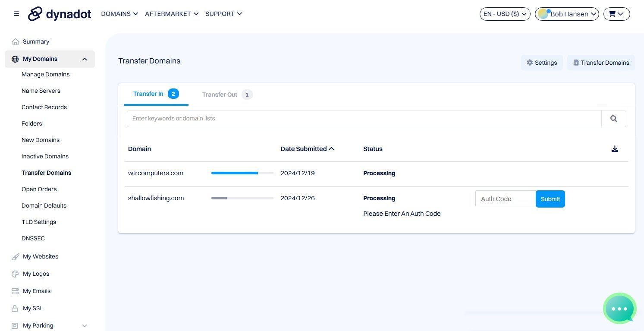Sort by Date Submitted column
Screen dimensions: 644x331
pyautogui.click(x=307, y=149)
